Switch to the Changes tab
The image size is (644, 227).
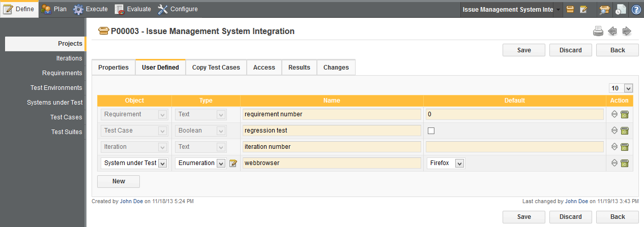click(336, 68)
